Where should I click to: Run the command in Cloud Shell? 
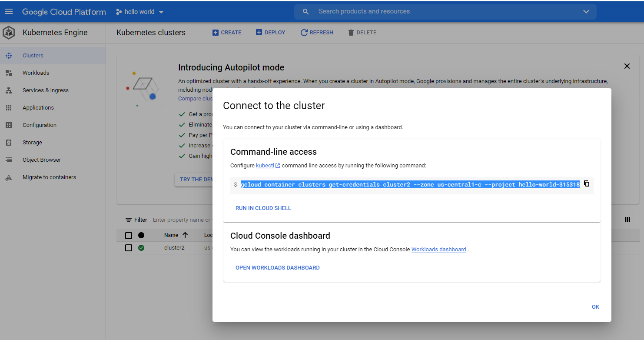tap(263, 208)
